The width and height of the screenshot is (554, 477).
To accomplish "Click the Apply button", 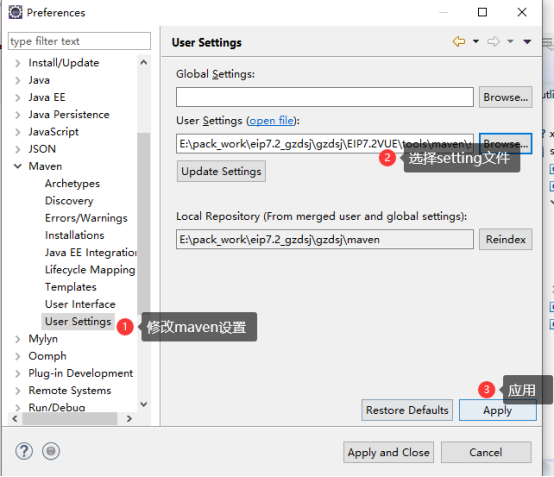I will (x=497, y=410).
